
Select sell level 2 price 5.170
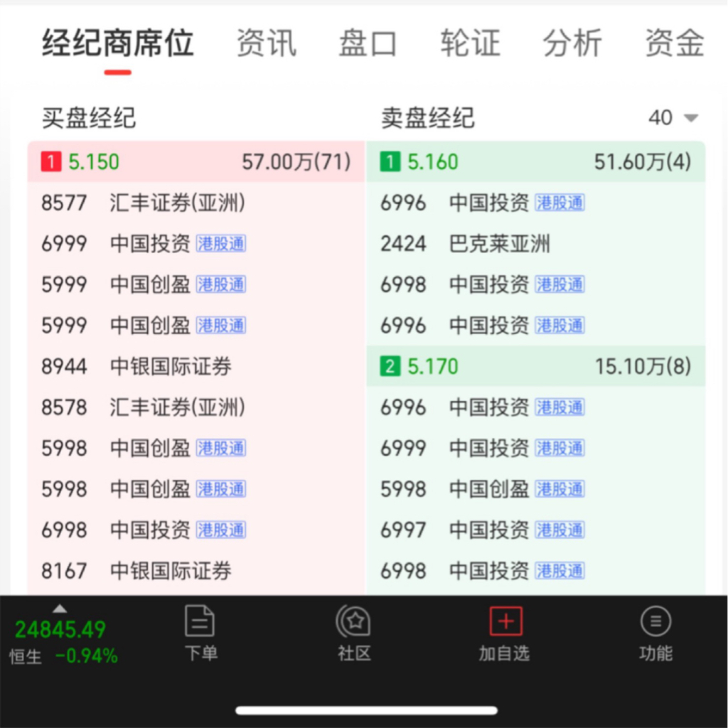tap(433, 366)
